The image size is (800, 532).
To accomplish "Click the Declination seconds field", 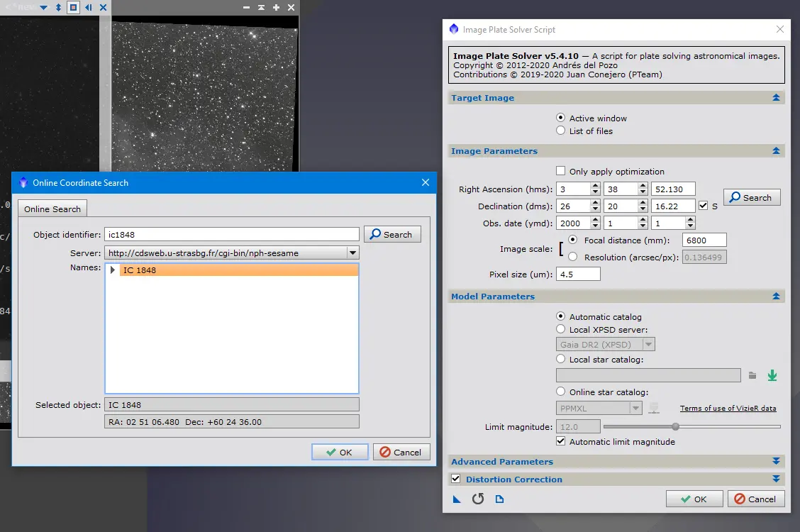I will [673, 206].
